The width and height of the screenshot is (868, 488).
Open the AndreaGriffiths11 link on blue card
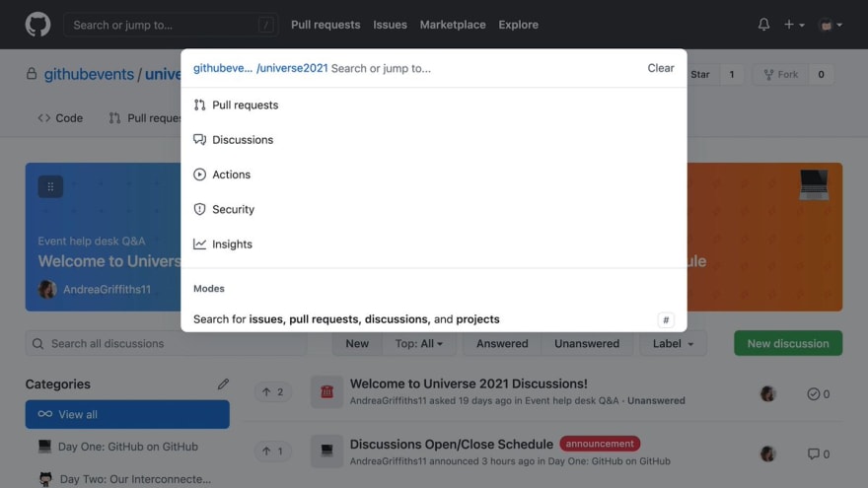tap(107, 290)
